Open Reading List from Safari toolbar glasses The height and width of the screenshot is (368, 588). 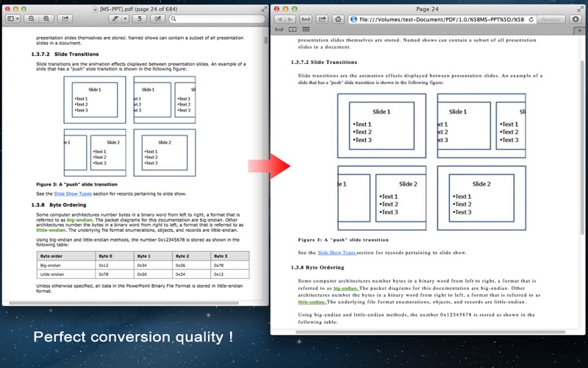306,19
